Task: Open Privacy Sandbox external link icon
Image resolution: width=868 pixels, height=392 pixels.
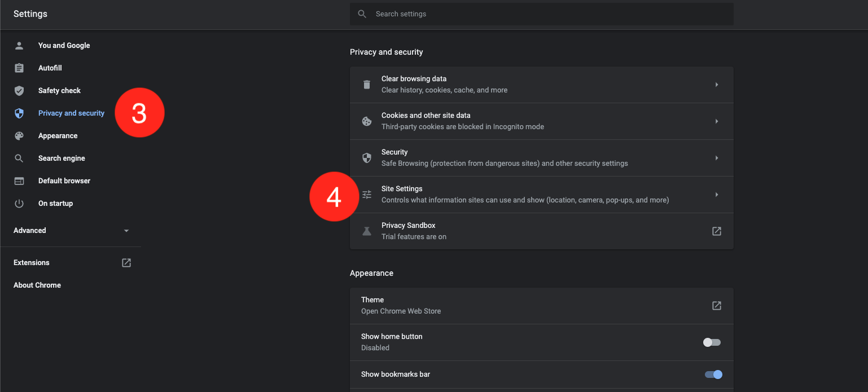Action: point(716,231)
